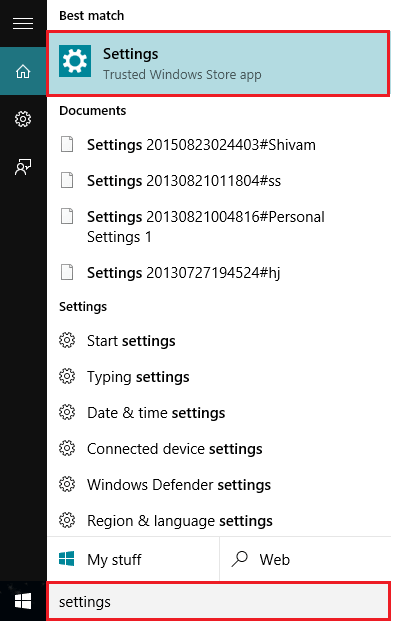
Task: Click gear icon beside Region & language settings
Action: coord(67,520)
